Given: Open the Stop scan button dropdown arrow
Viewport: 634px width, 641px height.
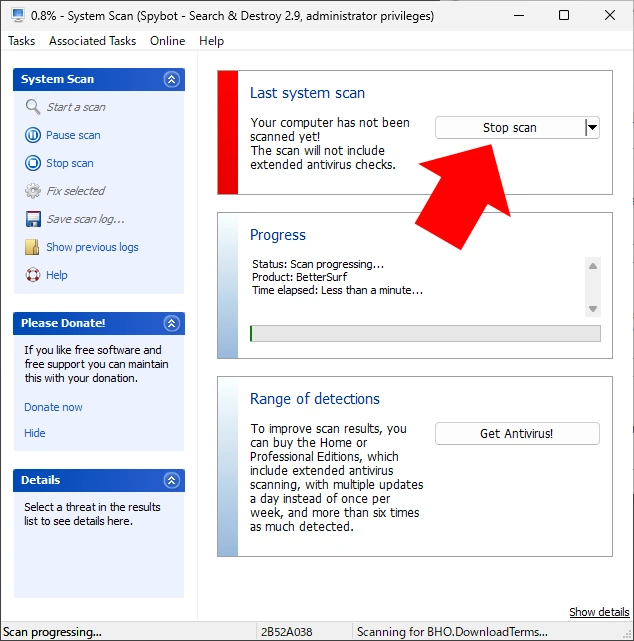Looking at the screenshot, I should click(x=592, y=128).
